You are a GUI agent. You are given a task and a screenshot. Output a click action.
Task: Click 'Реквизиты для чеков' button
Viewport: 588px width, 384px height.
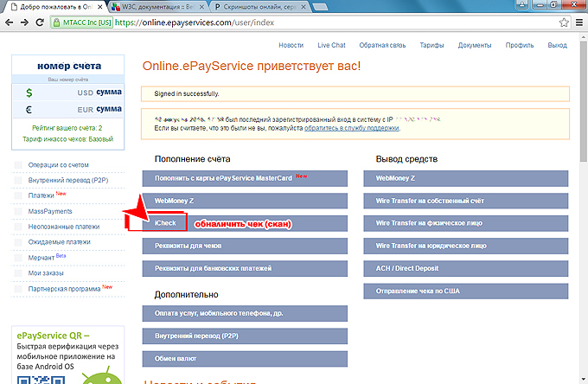click(x=245, y=246)
